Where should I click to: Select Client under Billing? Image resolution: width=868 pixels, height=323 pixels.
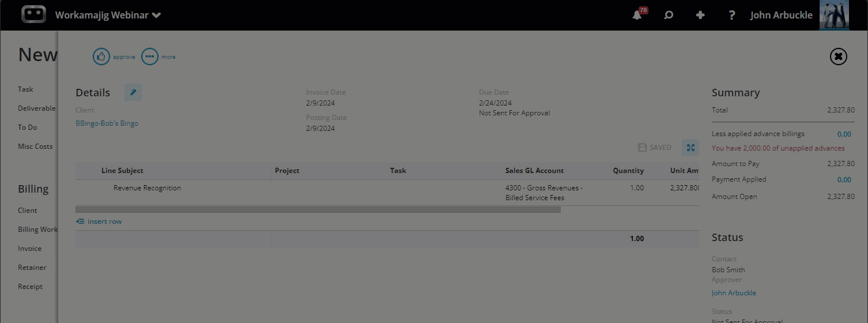coord(27,211)
